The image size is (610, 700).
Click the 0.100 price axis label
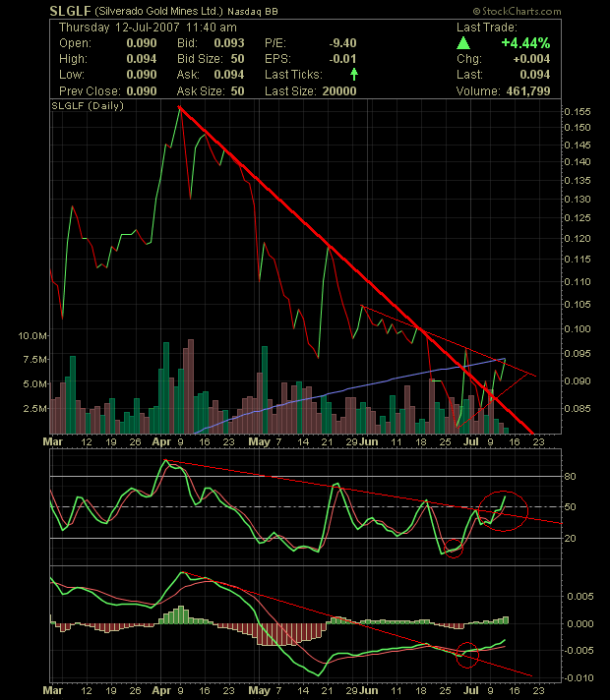pos(578,329)
